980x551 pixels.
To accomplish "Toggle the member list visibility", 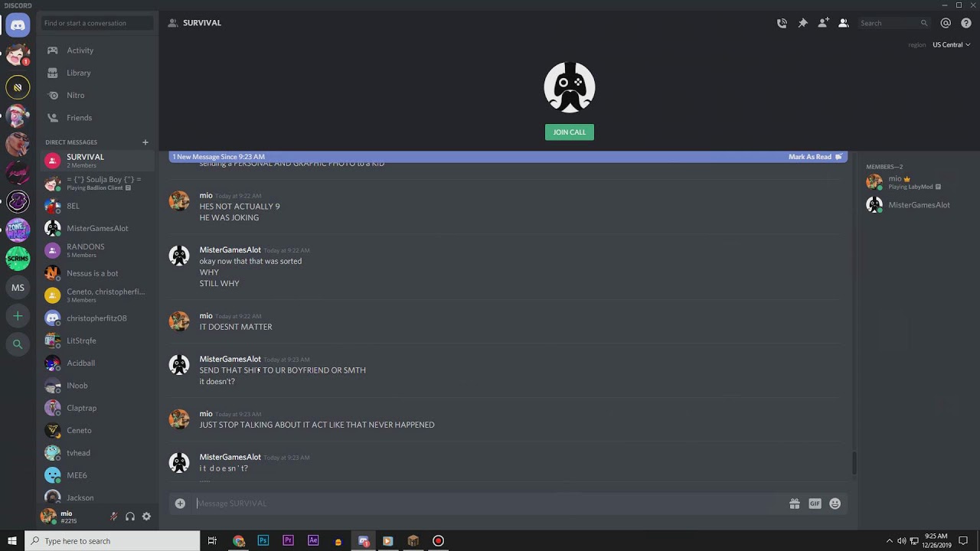I will (x=843, y=23).
